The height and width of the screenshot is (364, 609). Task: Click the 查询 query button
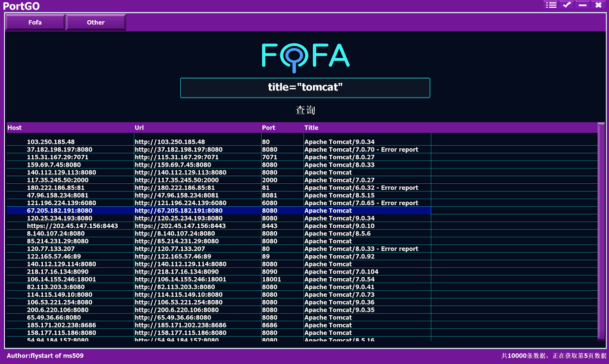(305, 110)
